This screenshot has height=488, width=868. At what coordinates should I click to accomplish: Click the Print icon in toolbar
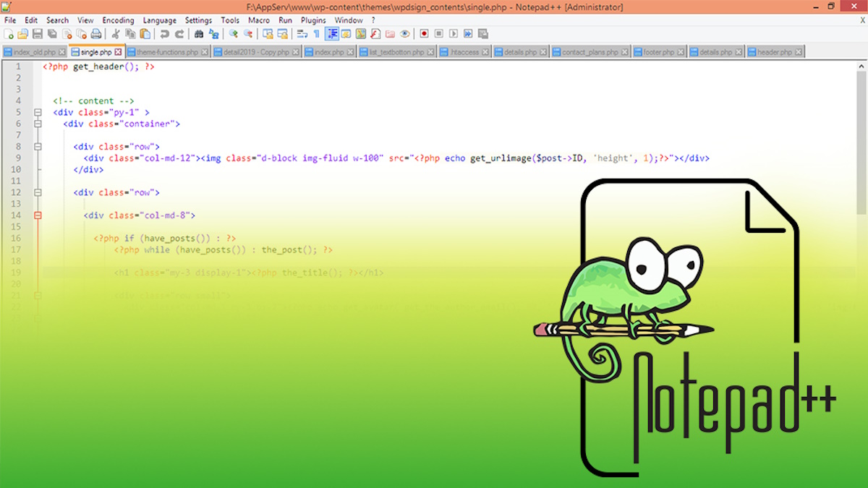pyautogui.click(x=95, y=34)
